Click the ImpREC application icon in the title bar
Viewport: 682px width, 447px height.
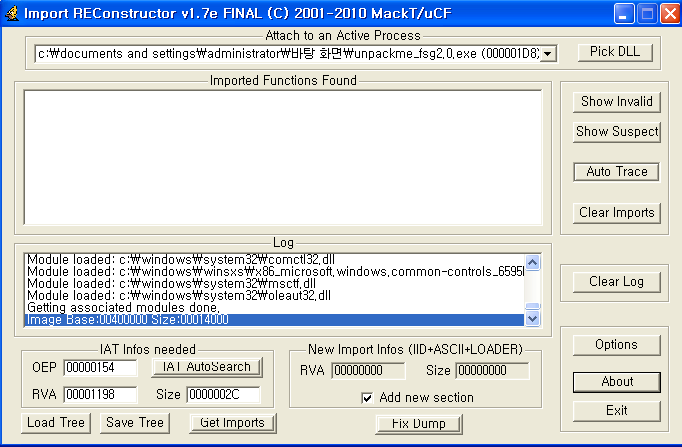pyautogui.click(x=12, y=13)
